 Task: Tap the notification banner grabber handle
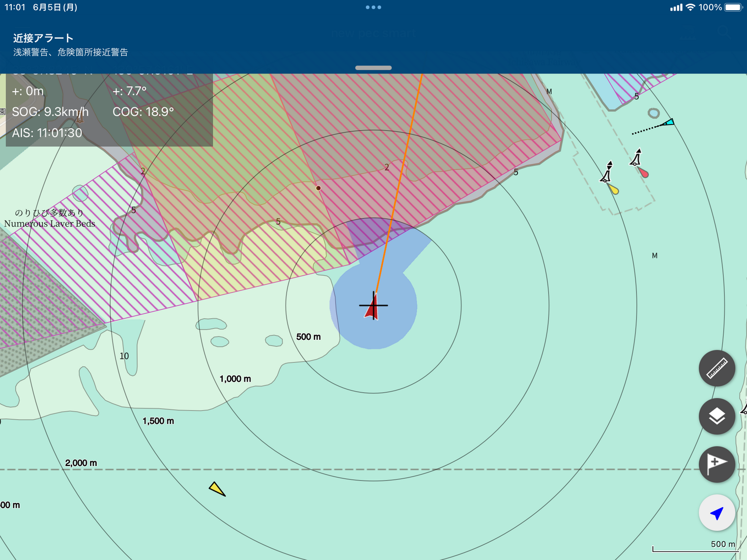tap(373, 68)
